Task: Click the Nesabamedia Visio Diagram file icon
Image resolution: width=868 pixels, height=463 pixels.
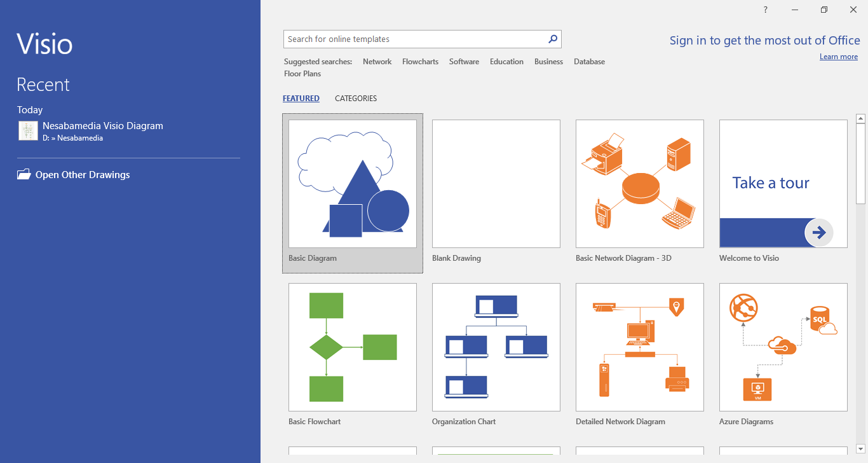Action: [x=28, y=131]
